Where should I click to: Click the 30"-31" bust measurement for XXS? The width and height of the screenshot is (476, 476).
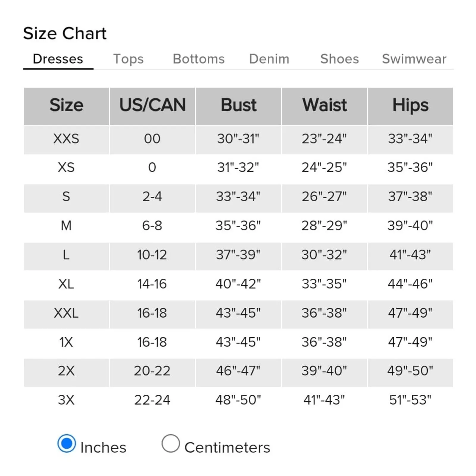click(238, 139)
